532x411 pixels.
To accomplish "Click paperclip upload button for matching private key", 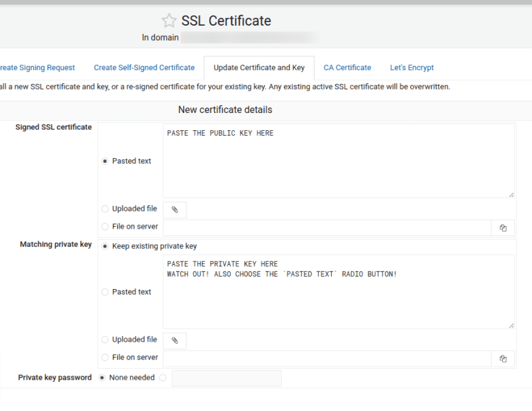I will 175,340.
